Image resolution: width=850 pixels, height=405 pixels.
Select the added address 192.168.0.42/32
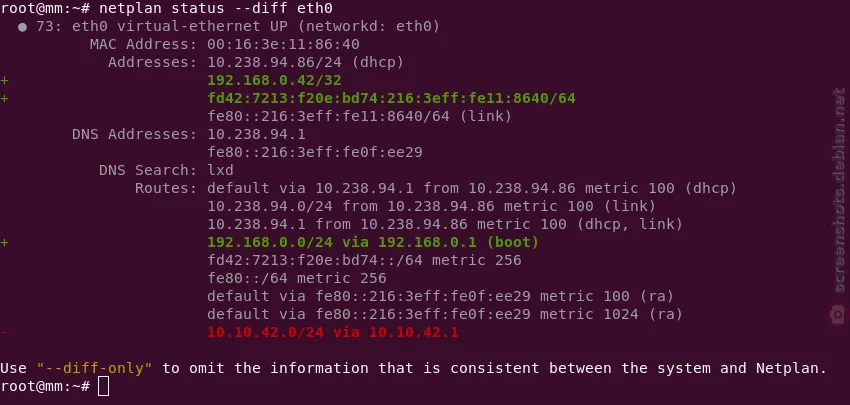(262, 80)
